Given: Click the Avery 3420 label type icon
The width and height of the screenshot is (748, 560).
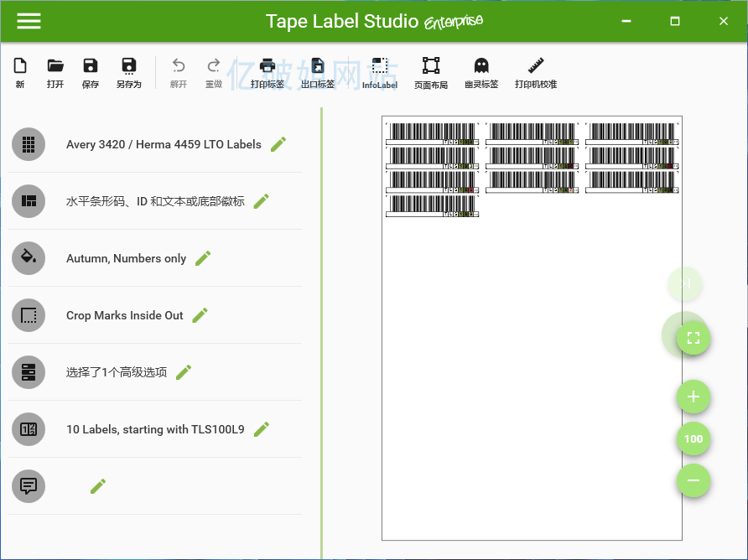Looking at the screenshot, I should pos(29,144).
